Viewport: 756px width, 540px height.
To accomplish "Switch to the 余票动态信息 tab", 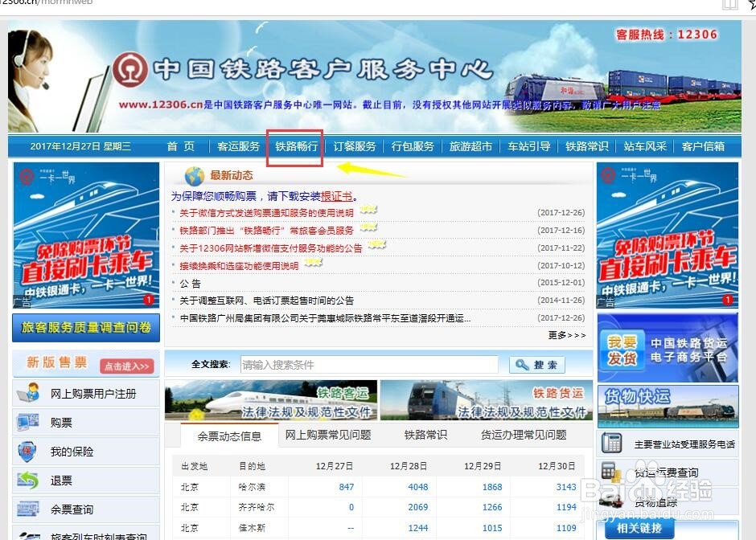I will [x=229, y=436].
